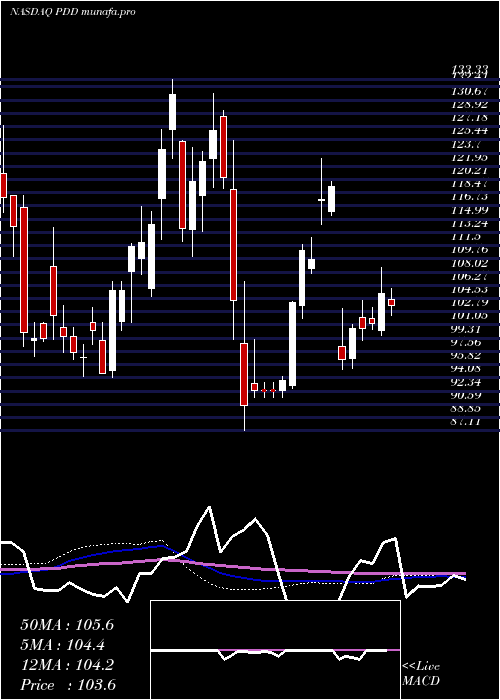
Task: Click the Price : 103.6 readout
Action: point(68,685)
